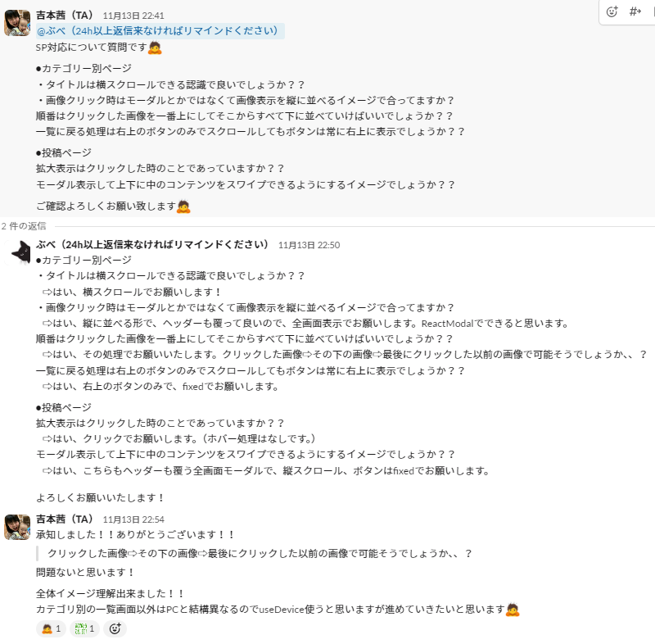Open 吉本茜's avatar on the 22:41 message
655x644 pixels.
click(x=17, y=23)
